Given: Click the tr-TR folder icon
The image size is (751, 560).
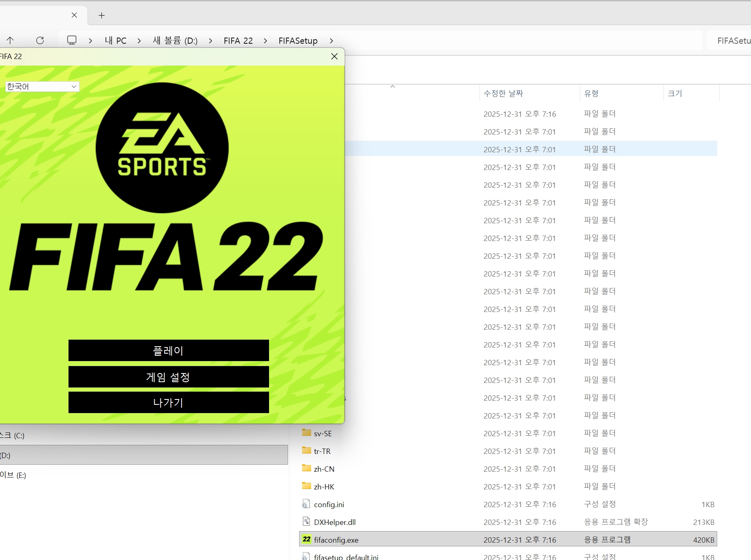Looking at the screenshot, I should pyautogui.click(x=306, y=451).
